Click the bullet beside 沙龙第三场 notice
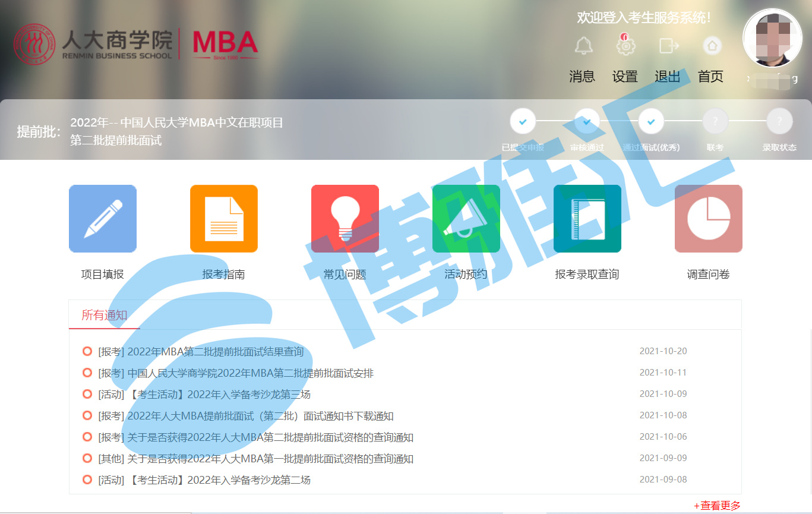Image resolution: width=812 pixels, height=514 pixels. (x=87, y=394)
